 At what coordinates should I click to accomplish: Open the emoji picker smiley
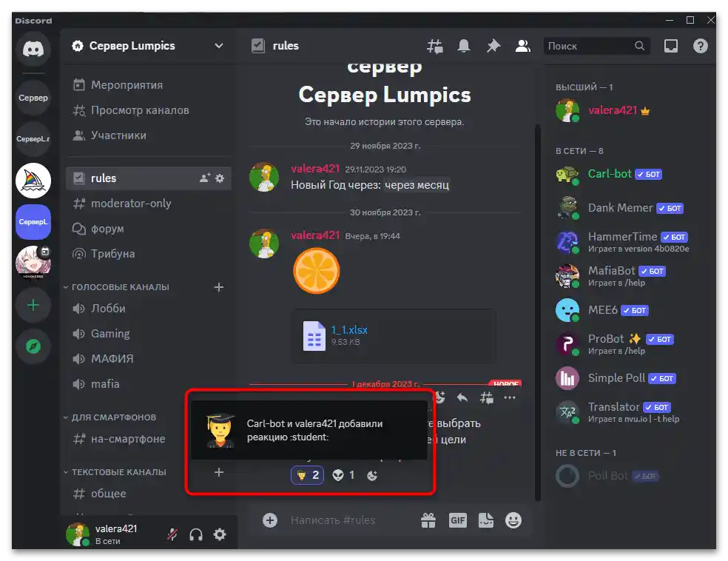point(513,520)
